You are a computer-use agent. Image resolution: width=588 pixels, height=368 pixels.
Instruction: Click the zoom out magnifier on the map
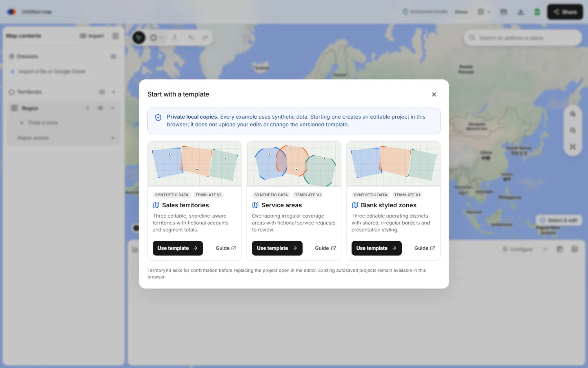(573, 131)
